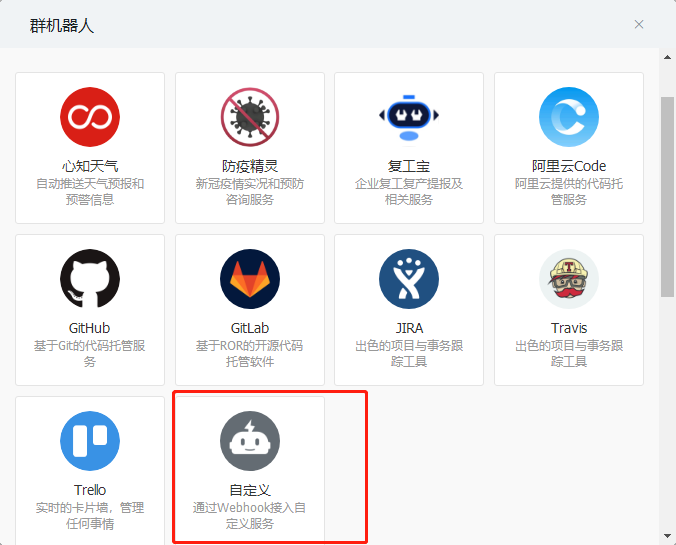Click the 阿里云Code title text
The height and width of the screenshot is (545, 676).
(x=569, y=166)
